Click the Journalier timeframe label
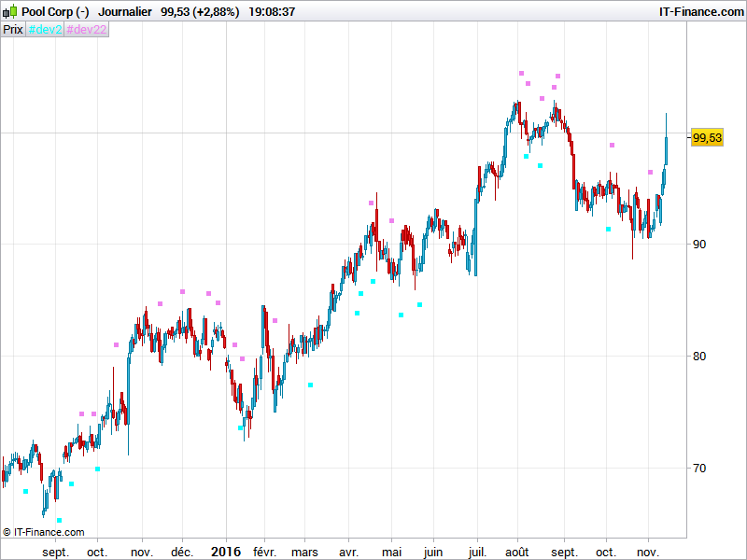 click(125, 11)
